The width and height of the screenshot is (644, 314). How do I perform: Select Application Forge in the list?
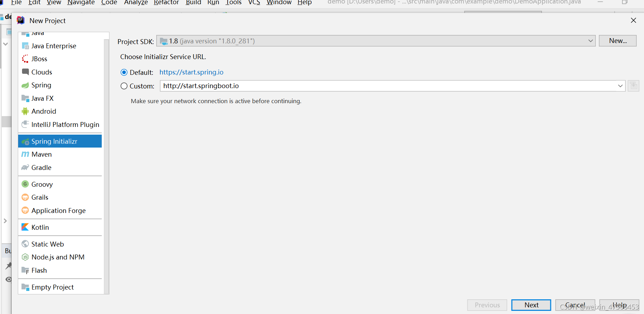pyautogui.click(x=60, y=210)
